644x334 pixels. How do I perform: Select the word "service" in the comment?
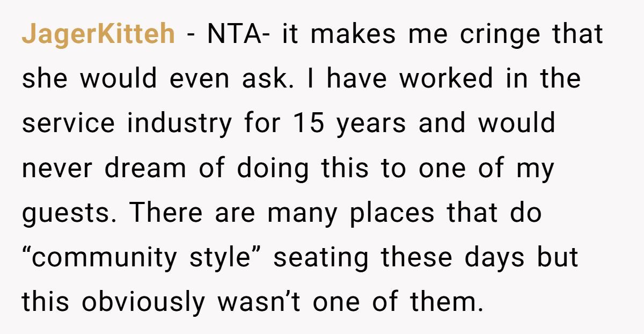pos(68,124)
